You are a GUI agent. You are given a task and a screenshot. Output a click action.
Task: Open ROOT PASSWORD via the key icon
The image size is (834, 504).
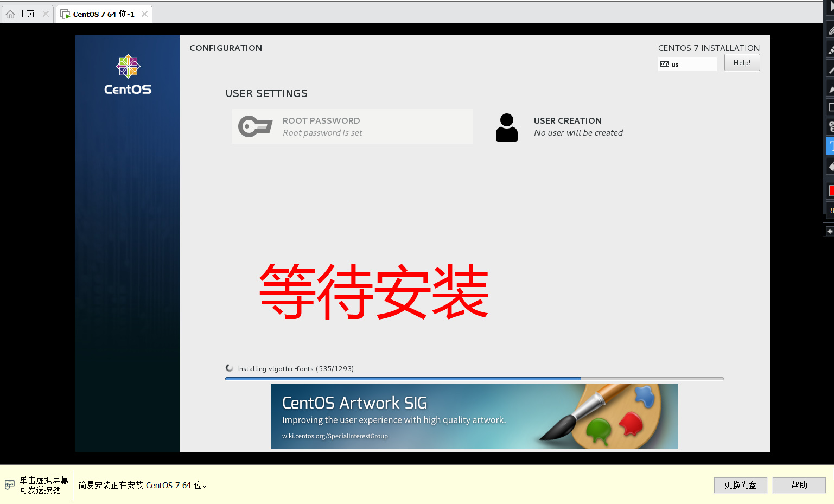point(255,126)
